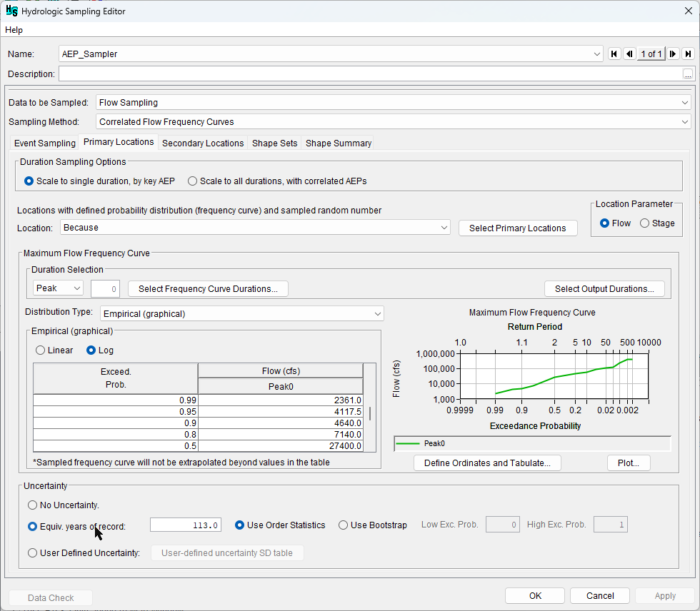
Task: Switch to Secondary Locations tab
Action: coord(203,143)
